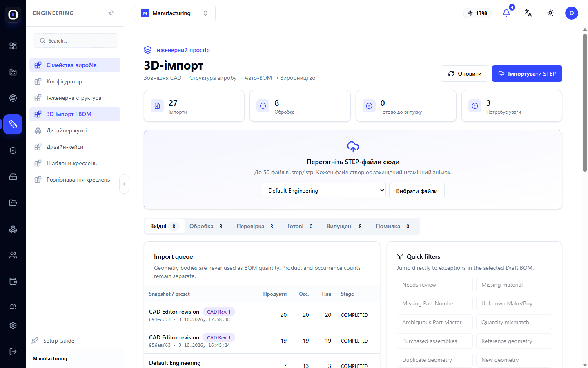This screenshot has height=368, width=588.
Task: Open Конфігуратор in sidebar
Action: 75,81
